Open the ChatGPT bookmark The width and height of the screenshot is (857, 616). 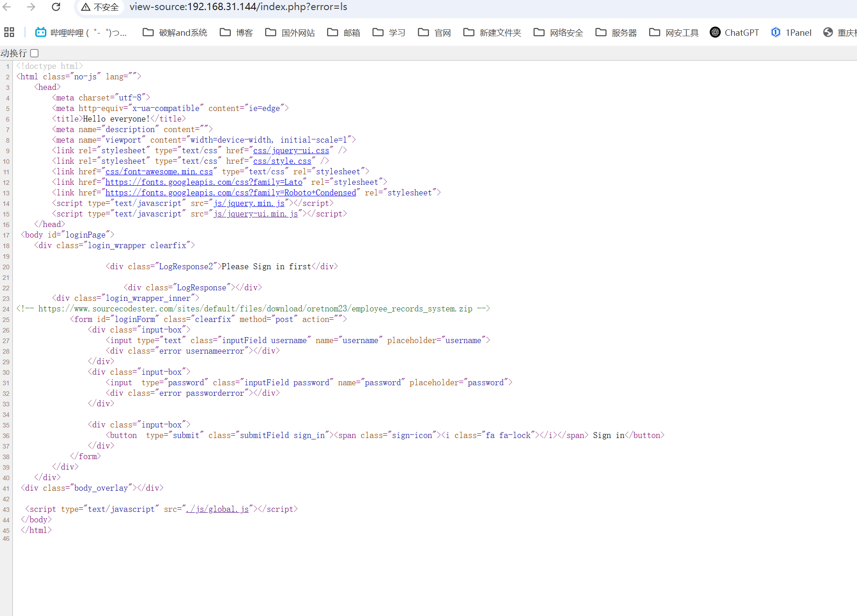(x=735, y=33)
